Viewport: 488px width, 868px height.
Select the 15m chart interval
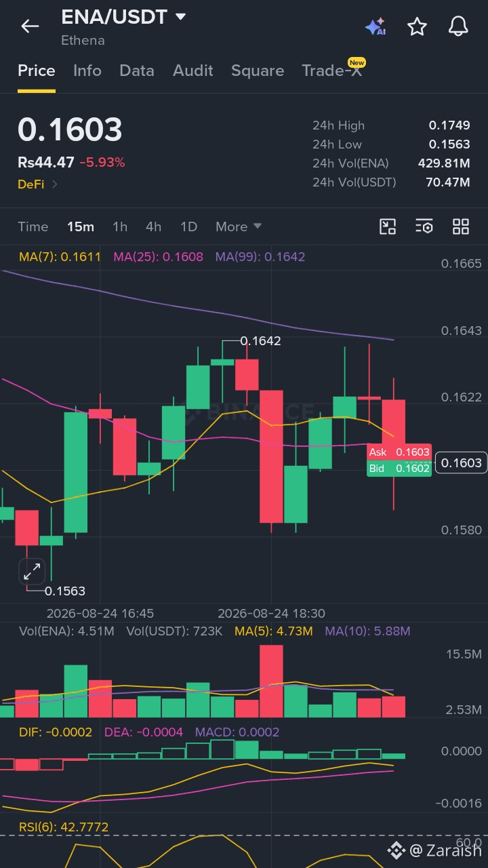(81, 226)
